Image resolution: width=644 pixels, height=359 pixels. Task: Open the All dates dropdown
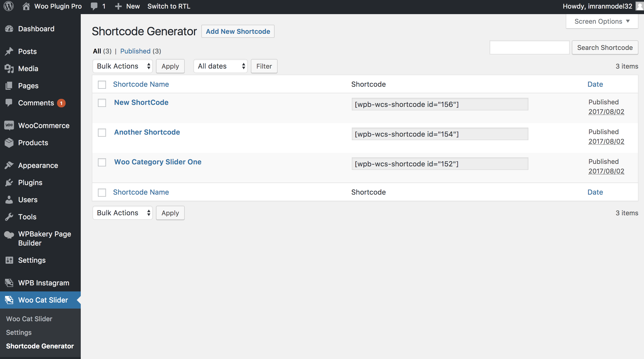point(220,66)
